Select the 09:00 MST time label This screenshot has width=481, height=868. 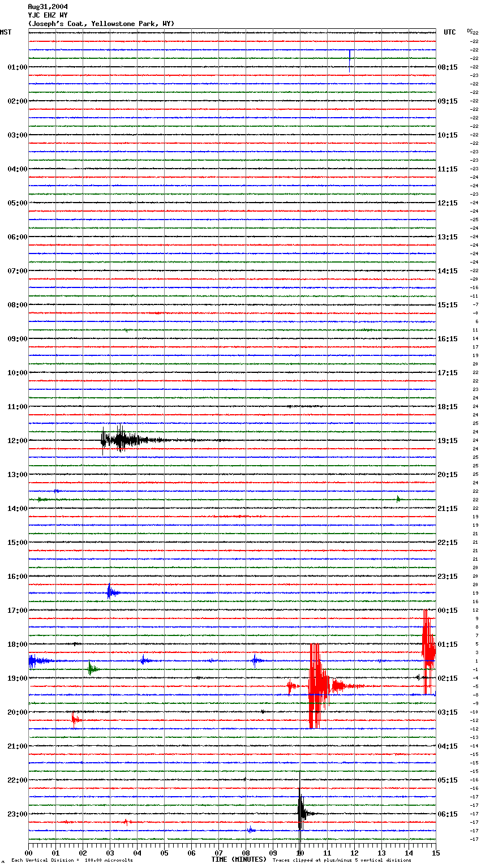18,338
